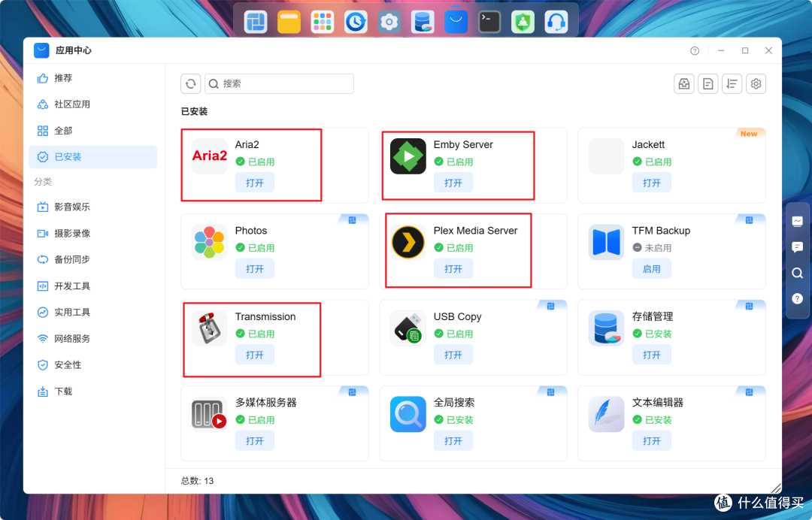This screenshot has width=812, height=520.
Task: Click 打开 button for USB Copy
Action: coord(453,355)
